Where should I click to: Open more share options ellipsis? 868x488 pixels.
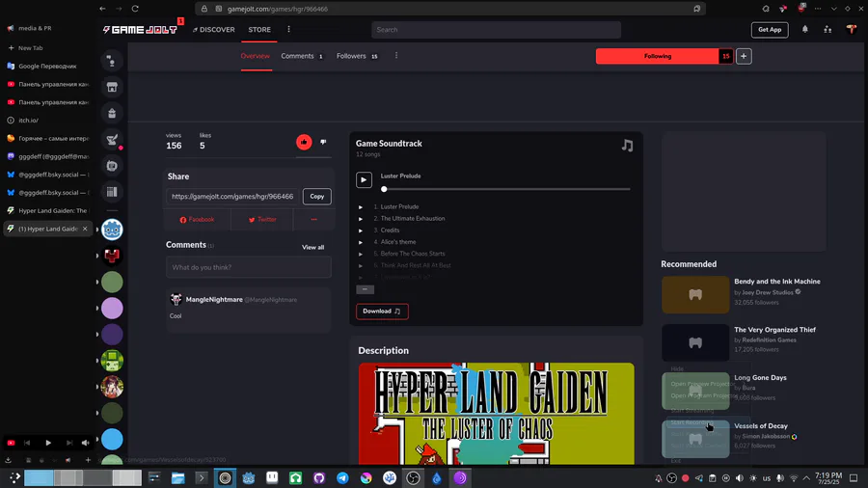[x=313, y=220]
